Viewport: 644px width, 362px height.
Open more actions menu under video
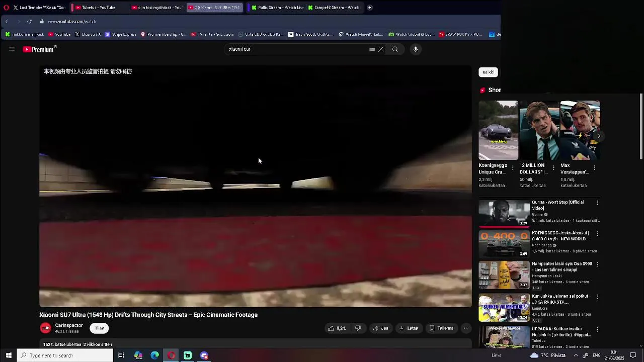tap(466, 328)
